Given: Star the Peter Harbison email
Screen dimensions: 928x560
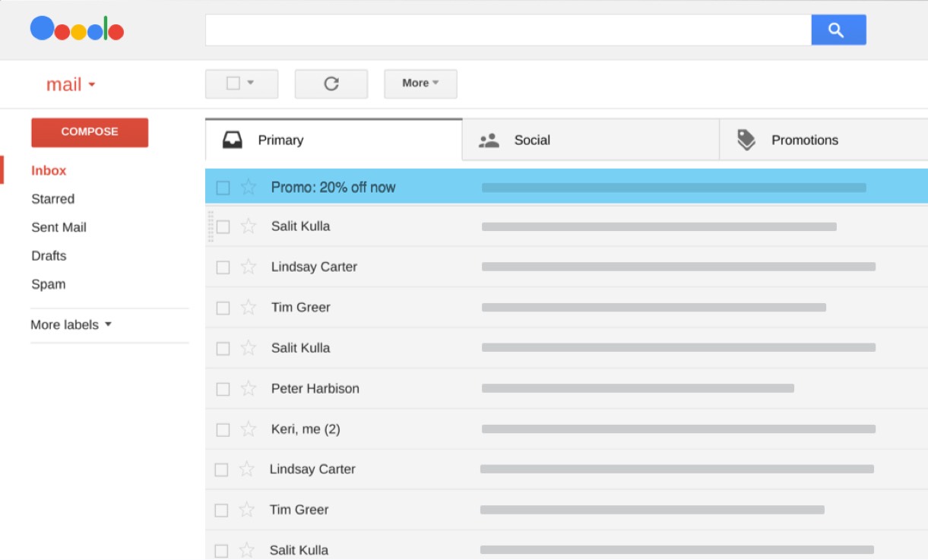Looking at the screenshot, I should (x=249, y=388).
